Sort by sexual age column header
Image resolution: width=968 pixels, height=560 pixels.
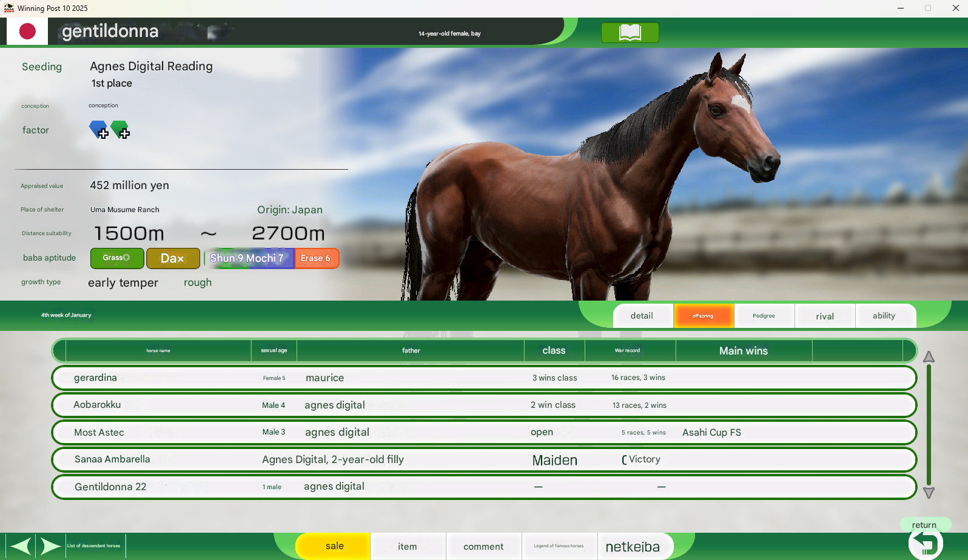point(274,350)
